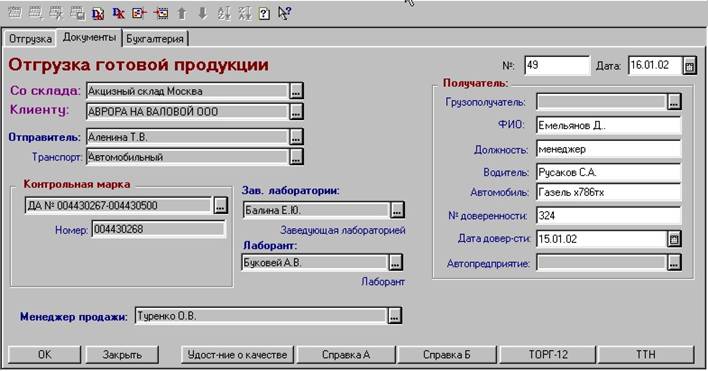Click the Удост-ние о качестве button
This screenshot has height=371, width=708.
click(238, 355)
